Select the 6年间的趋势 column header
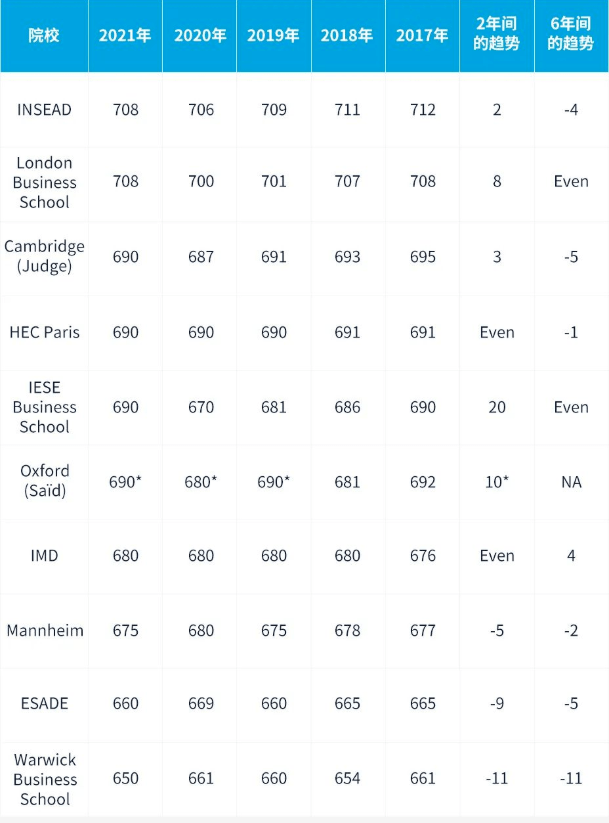 571,35
